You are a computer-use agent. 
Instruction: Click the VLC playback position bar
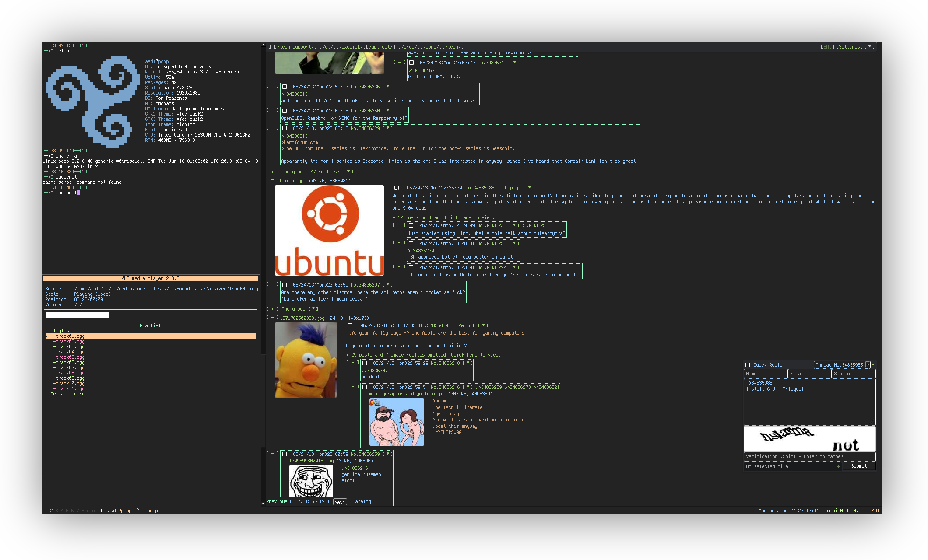click(150, 315)
